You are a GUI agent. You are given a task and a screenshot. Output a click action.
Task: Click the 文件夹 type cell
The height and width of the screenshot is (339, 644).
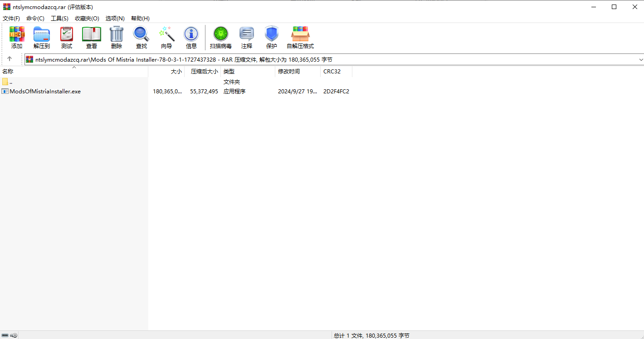232,82
